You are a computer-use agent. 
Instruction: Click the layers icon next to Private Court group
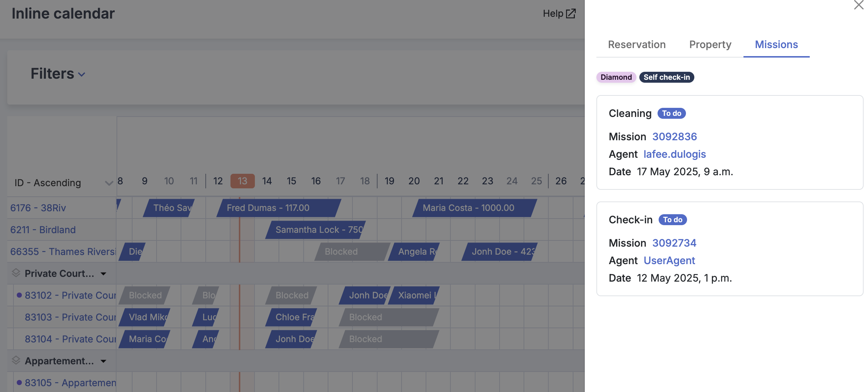click(x=16, y=273)
